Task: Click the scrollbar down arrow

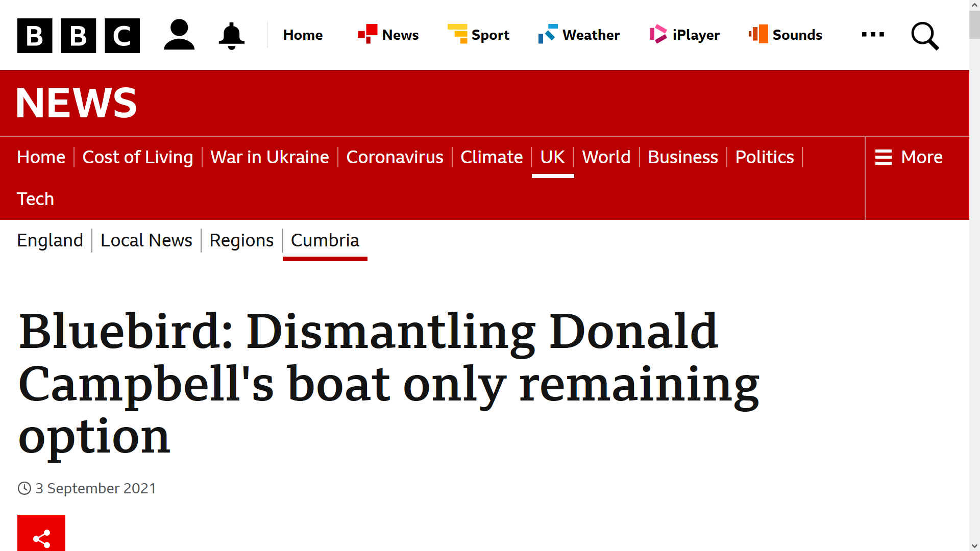Action: [974, 545]
